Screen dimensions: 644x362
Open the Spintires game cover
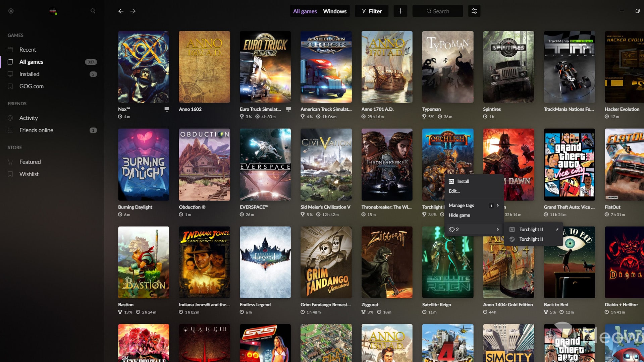pyautogui.click(x=508, y=67)
